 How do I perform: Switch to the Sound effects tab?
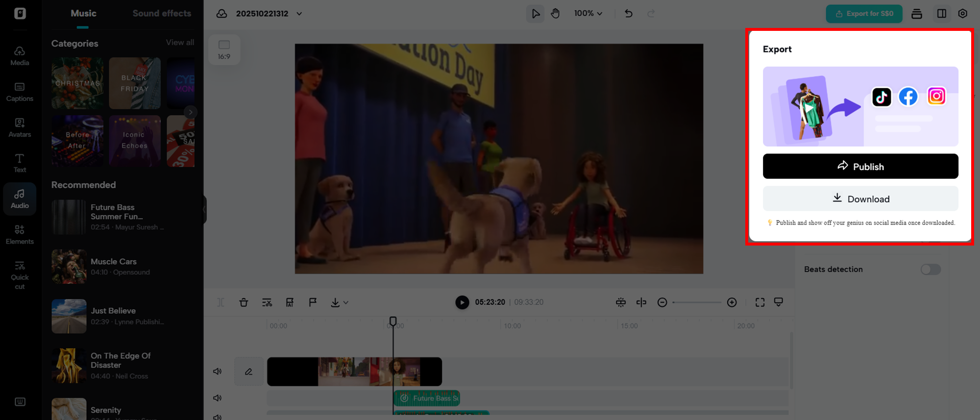point(162,14)
